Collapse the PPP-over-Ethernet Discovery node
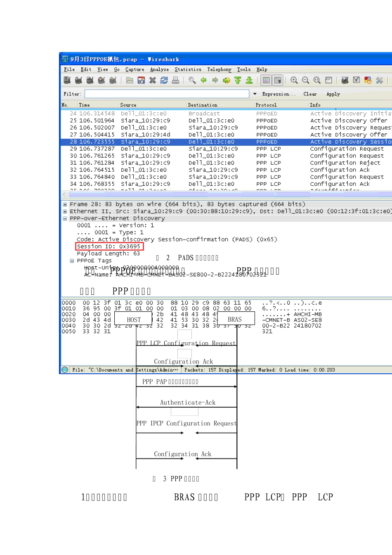This screenshot has height=555, width=392. click(65, 218)
